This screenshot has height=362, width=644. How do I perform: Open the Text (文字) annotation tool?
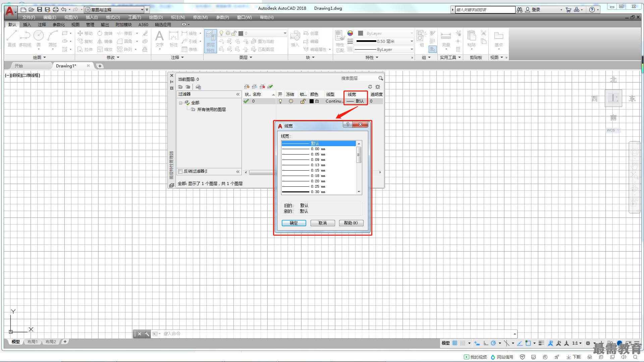pos(160,39)
